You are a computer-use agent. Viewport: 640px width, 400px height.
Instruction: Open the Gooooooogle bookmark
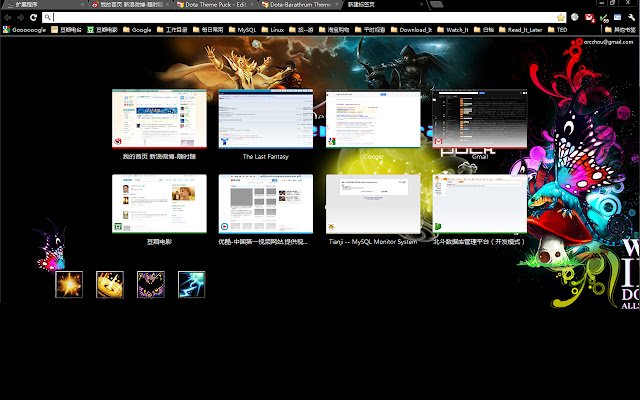coord(24,30)
